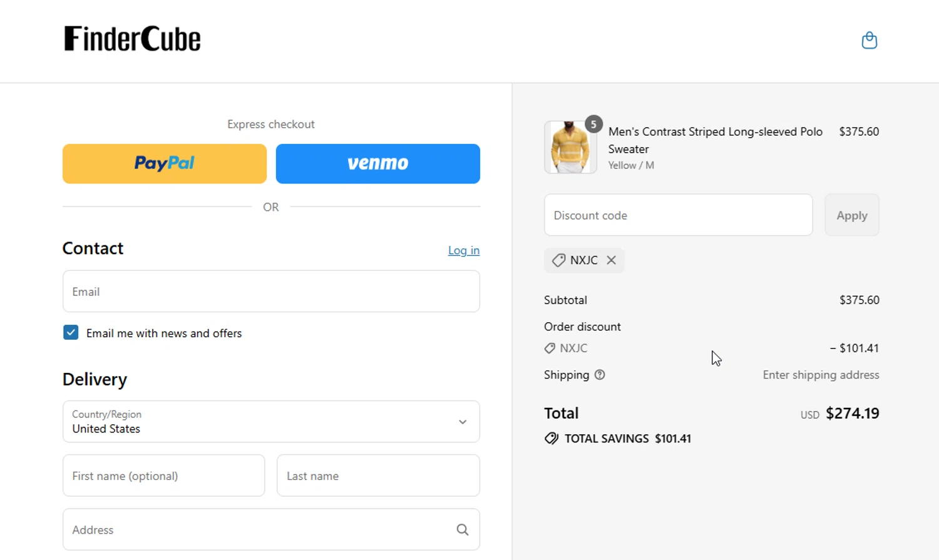Click the Express checkout heading
This screenshot has height=560, width=939.
coord(271,125)
